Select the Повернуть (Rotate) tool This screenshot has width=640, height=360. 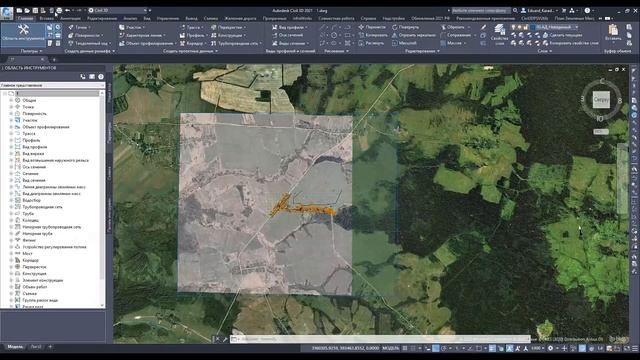tap(405, 27)
